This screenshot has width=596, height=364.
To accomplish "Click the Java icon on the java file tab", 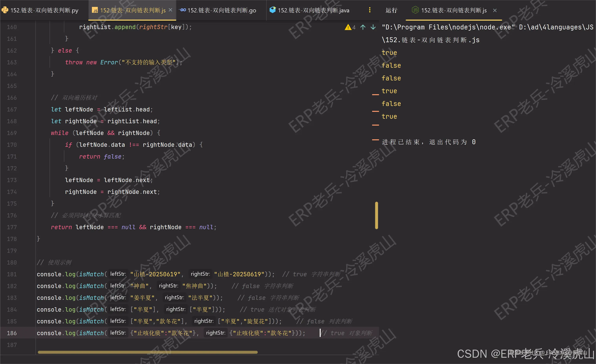I will [x=272, y=10].
